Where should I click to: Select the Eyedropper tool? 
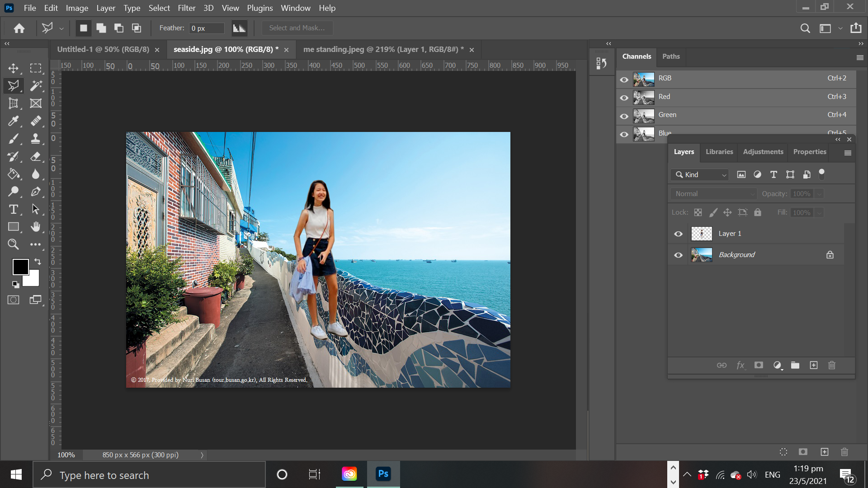tap(14, 121)
